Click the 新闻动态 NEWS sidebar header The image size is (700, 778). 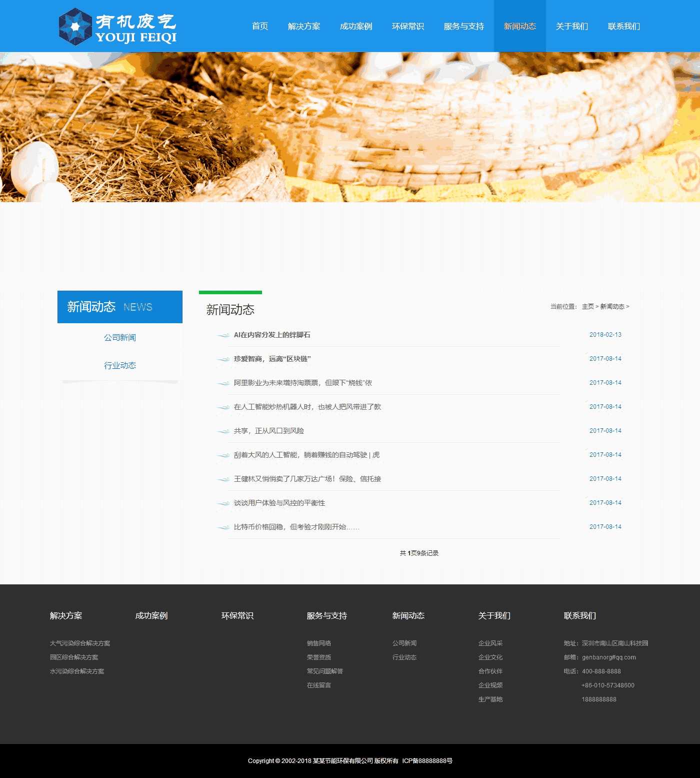pos(120,307)
